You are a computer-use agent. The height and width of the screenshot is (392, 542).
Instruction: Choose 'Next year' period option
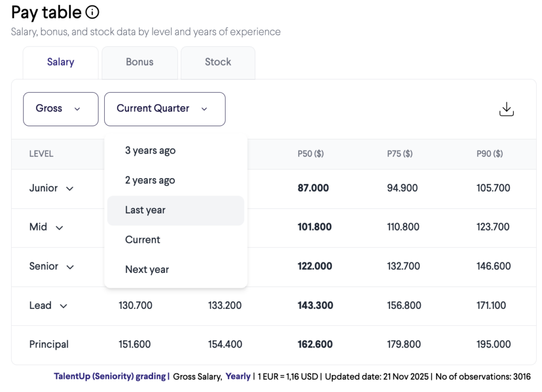tap(147, 269)
